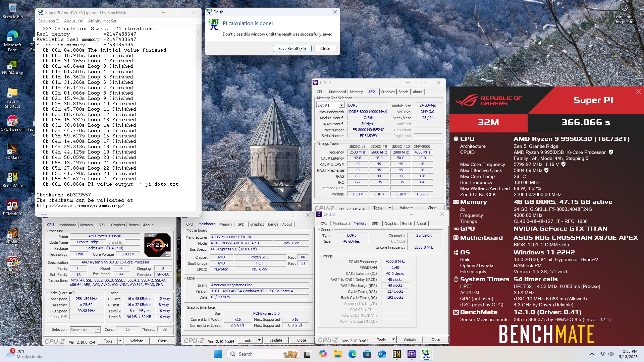Open the Recycle Bin desktop icon

coord(12,11)
